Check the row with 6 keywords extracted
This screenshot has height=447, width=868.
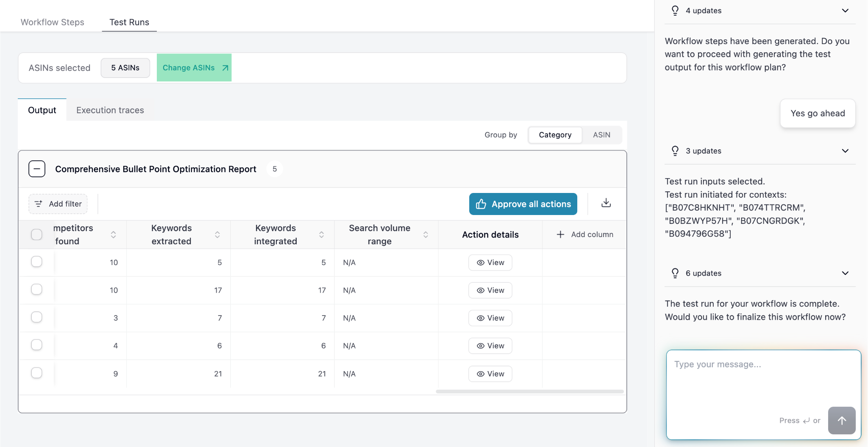click(x=37, y=345)
